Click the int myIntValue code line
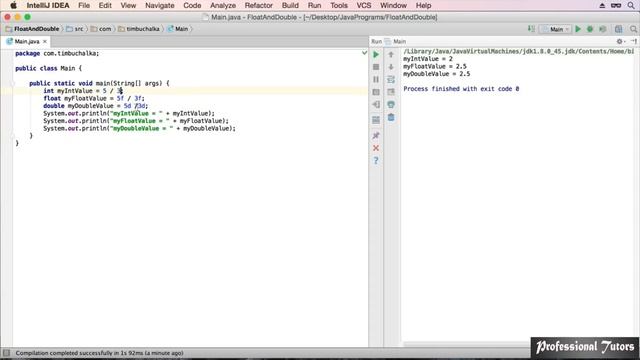640x360 pixels. pyautogui.click(x=83, y=91)
